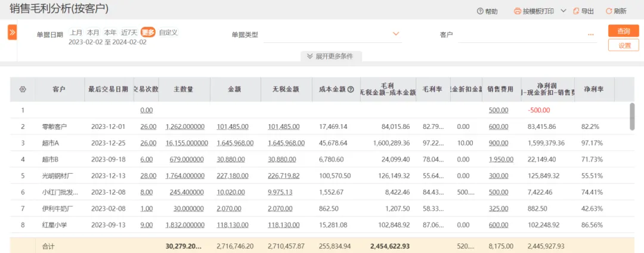Click the vertical scrollbar of the table
The image size is (644, 253).
click(x=633, y=117)
